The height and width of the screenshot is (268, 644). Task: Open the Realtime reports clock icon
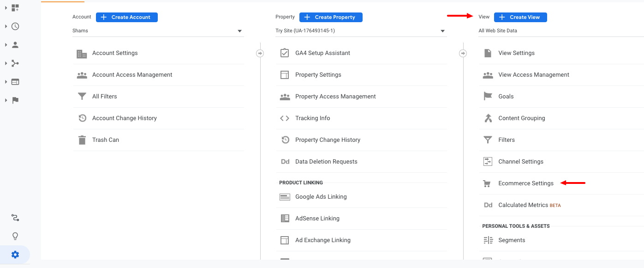click(x=15, y=26)
